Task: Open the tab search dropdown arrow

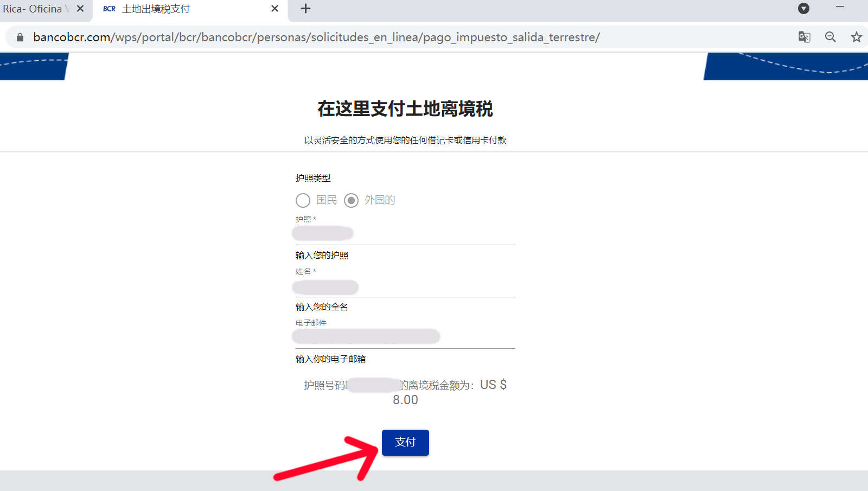Action: [803, 9]
